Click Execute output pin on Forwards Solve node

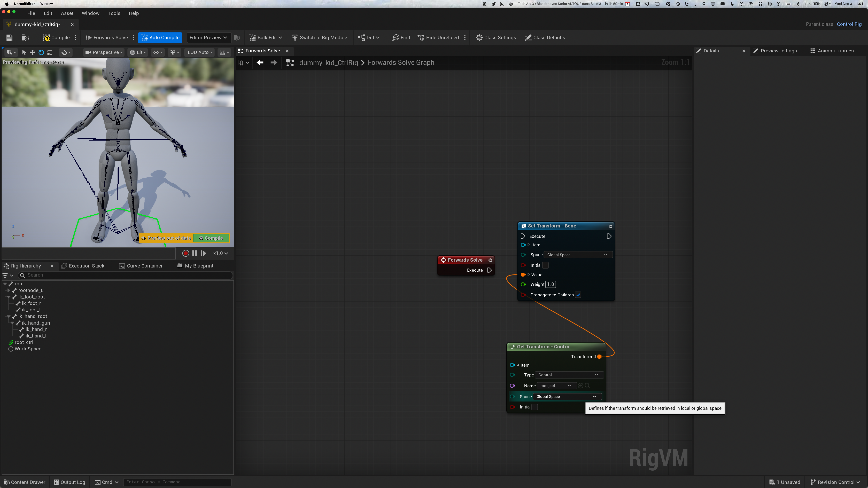489,270
